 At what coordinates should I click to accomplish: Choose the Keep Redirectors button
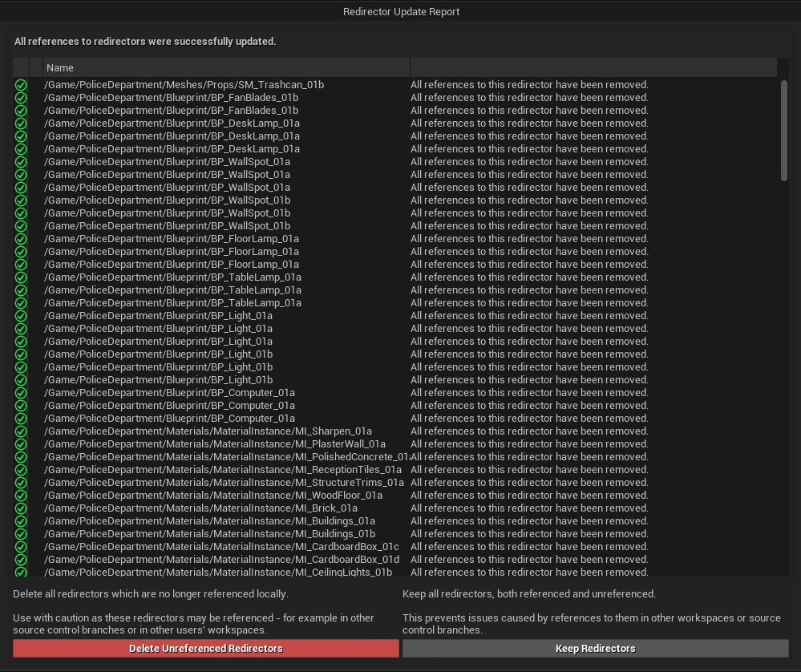tap(595, 649)
